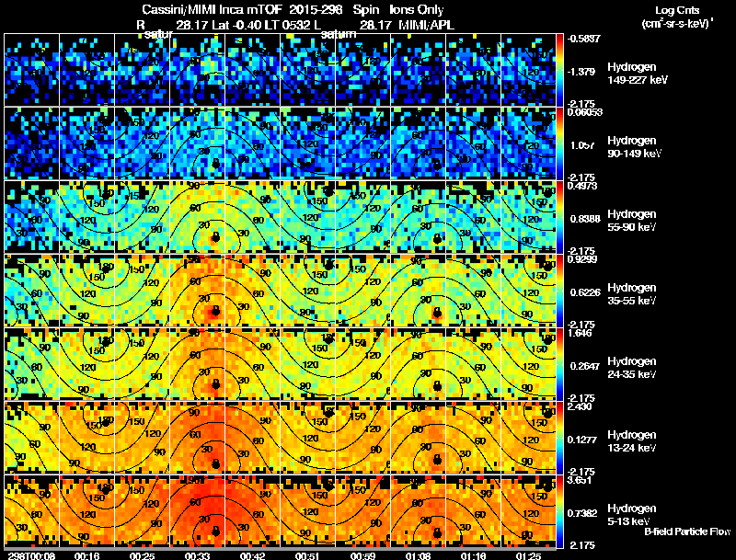Click the 'LT 0532' header value

click(x=287, y=25)
